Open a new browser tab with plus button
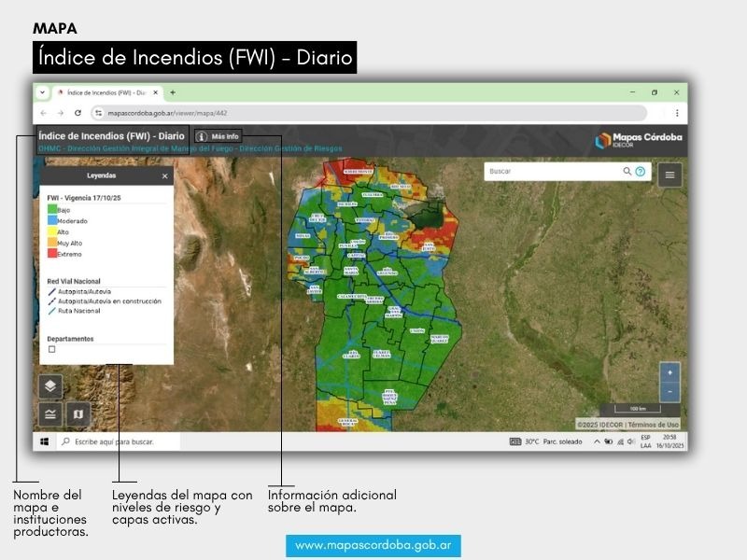Viewport: 747px width, 560px height. [173, 92]
